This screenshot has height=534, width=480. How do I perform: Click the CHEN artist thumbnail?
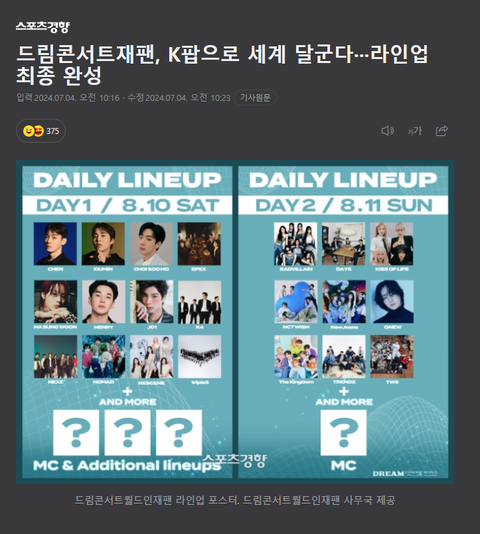[55, 244]
